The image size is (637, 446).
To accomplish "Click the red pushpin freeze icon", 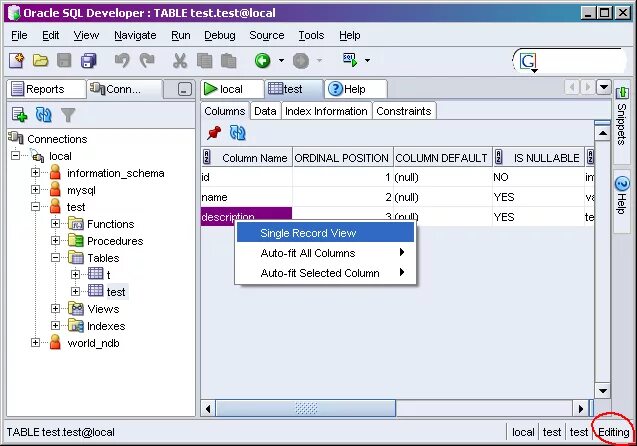I will (x=214, y=132).
